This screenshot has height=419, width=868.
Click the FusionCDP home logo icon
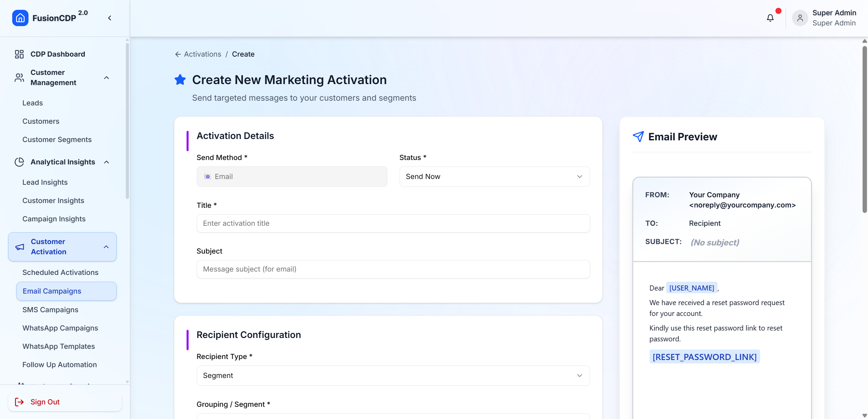[20, 18]
